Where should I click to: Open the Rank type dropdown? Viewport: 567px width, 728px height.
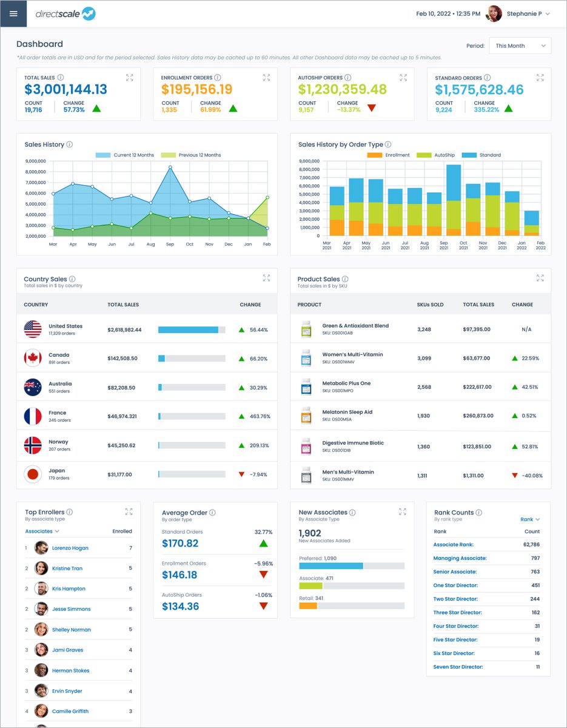click(530, 519)
